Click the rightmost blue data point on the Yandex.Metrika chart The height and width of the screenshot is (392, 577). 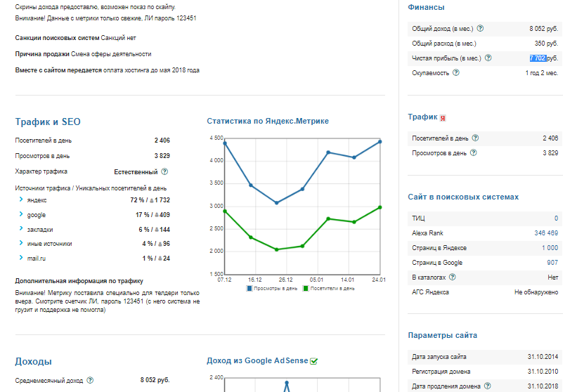tap(380, 141)
